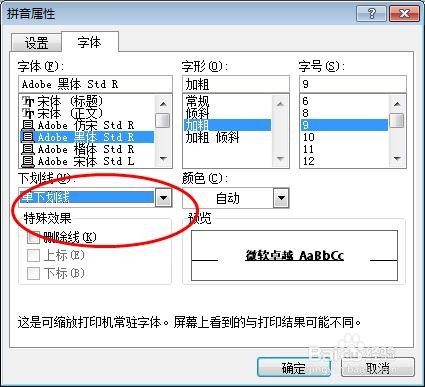Open the 下划线 dropdown arrow
The height and width of the screenshot is (387, 425).
164,198
